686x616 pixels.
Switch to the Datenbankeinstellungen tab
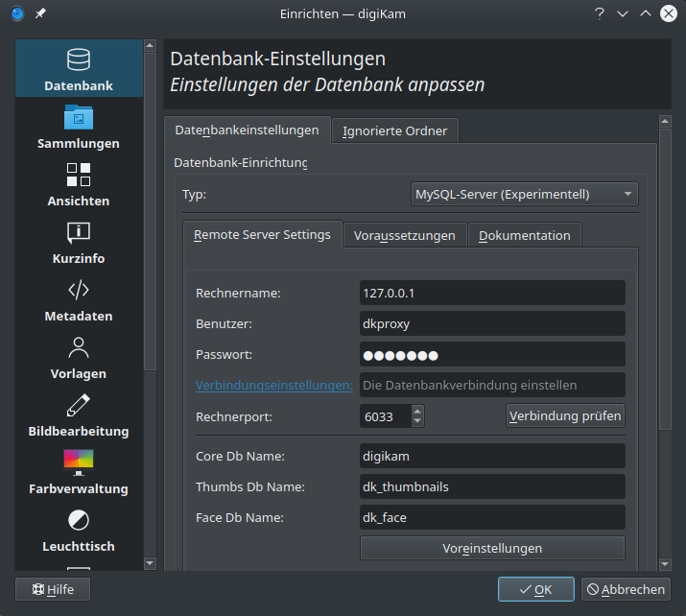[248, 130]
